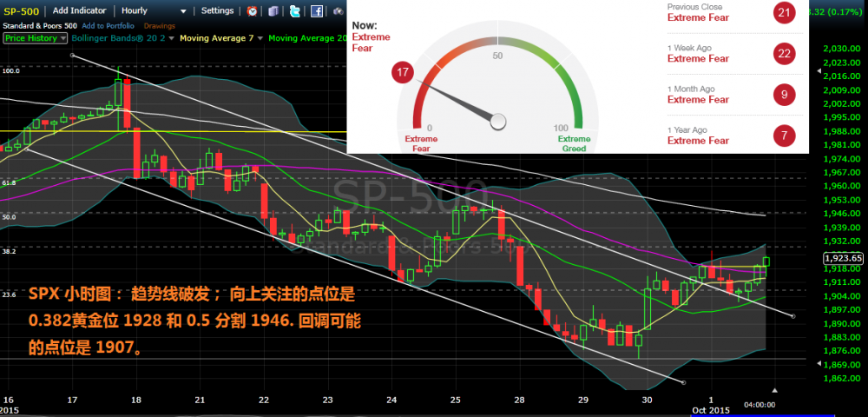Open the alarm clock alert icon
The height and width of the screenshot is (417, 868).
click(252, 10)
